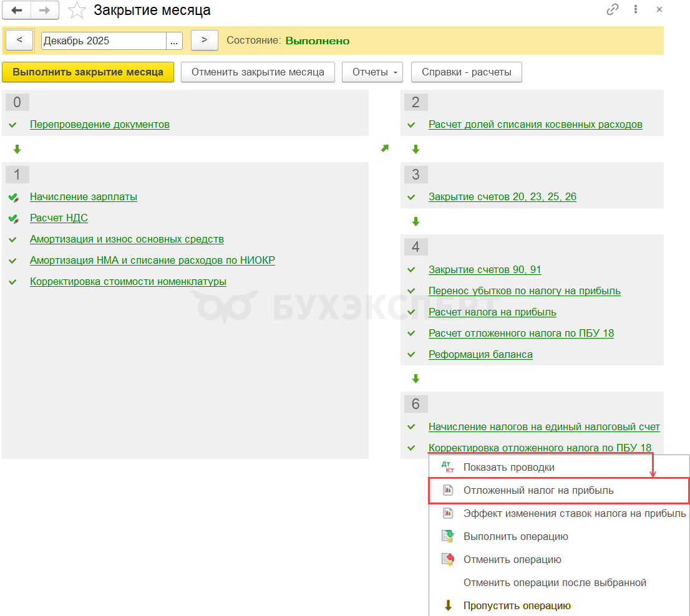Click the back navigation arrow
The image size is (690, 616).
(17, 10)
